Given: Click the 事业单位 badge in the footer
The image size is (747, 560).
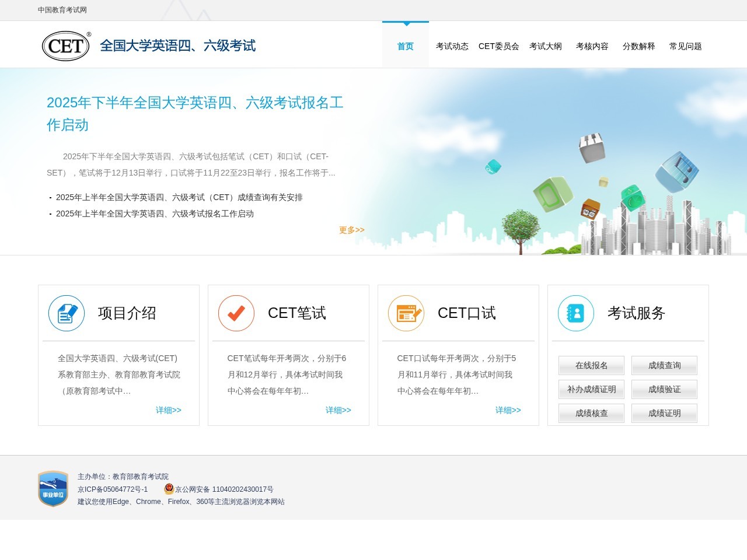Looking at the screenshot, I should 53,489.
